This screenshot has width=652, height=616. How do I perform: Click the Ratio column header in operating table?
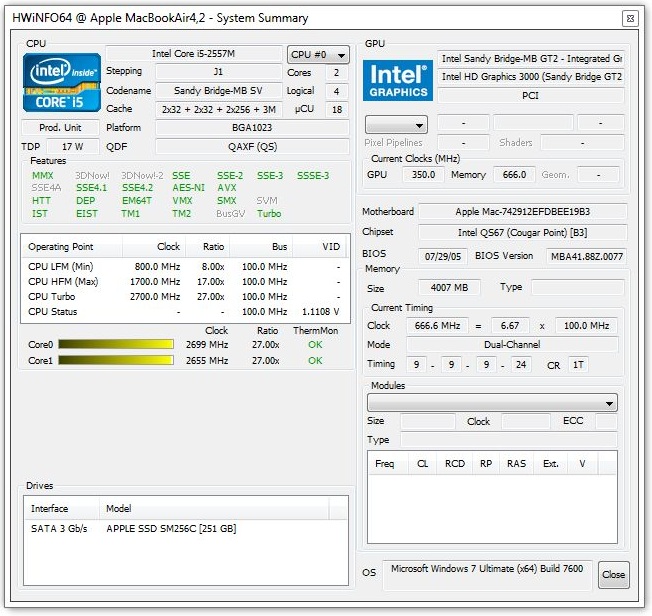[208, 247]
